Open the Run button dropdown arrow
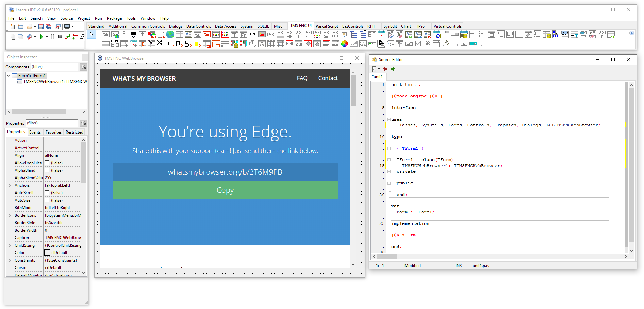The width and height of the screenshot is (644, 309). coord(47,37)
